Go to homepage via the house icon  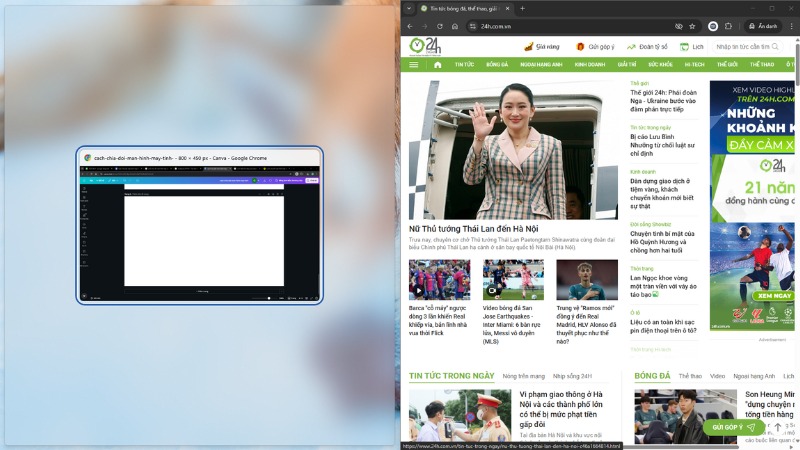[437, 65]
